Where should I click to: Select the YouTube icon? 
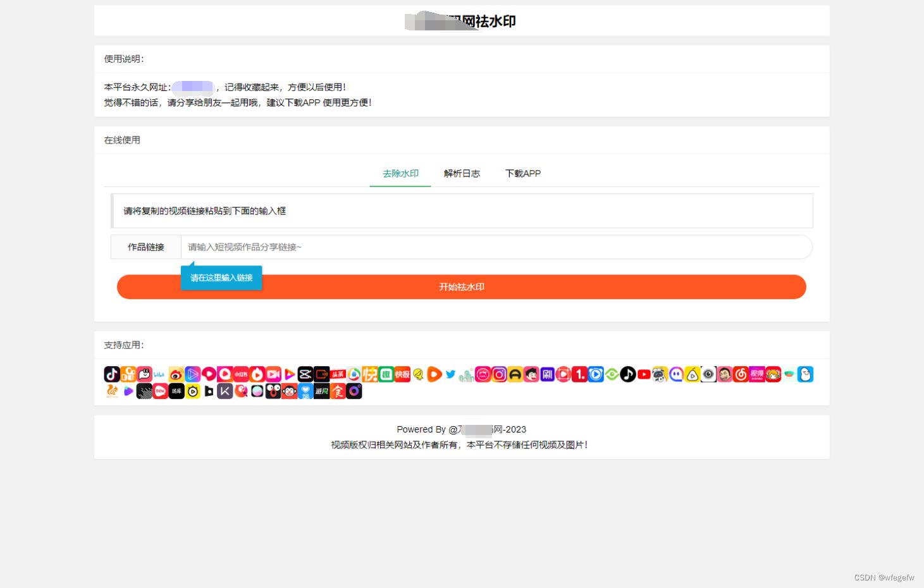point(644,374)
